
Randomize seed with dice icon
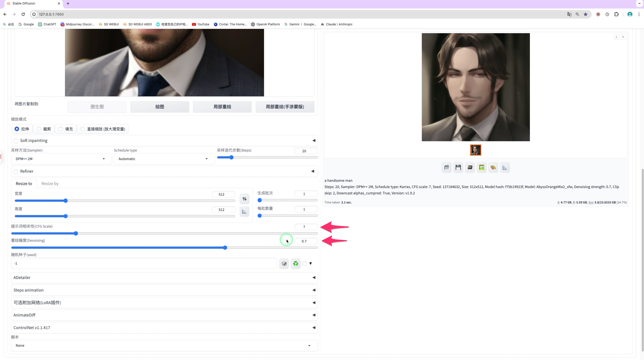284,263
